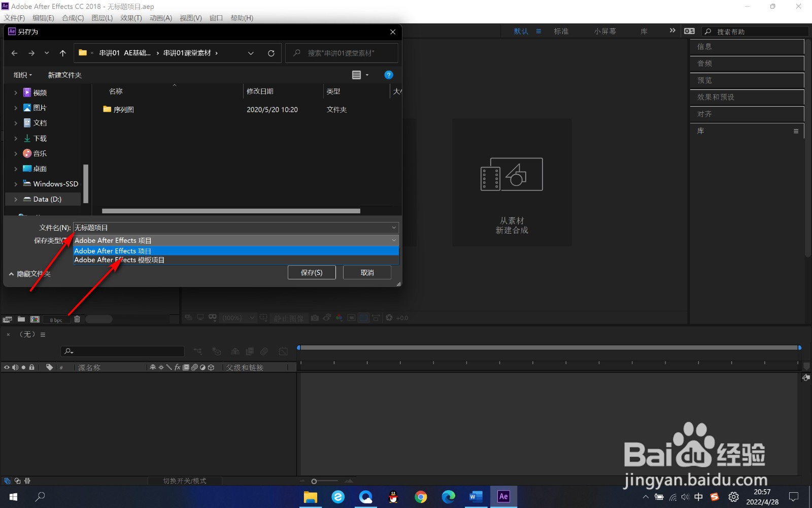This screenshot has width=812, height=508.
Task: Open the timeline panel menu icon
Action: coord(43,335)
